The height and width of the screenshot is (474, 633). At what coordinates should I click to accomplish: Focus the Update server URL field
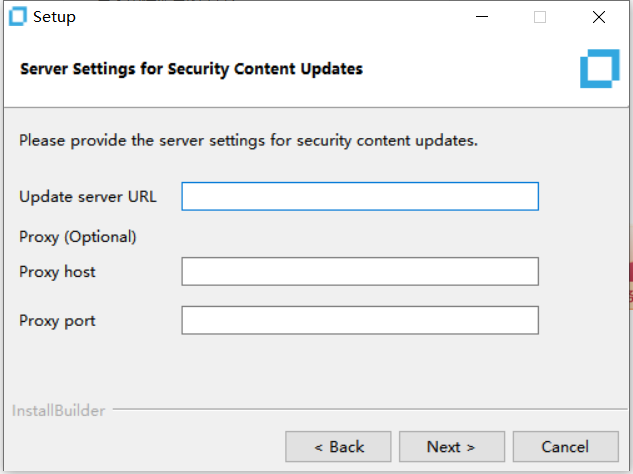coord(360,197)
